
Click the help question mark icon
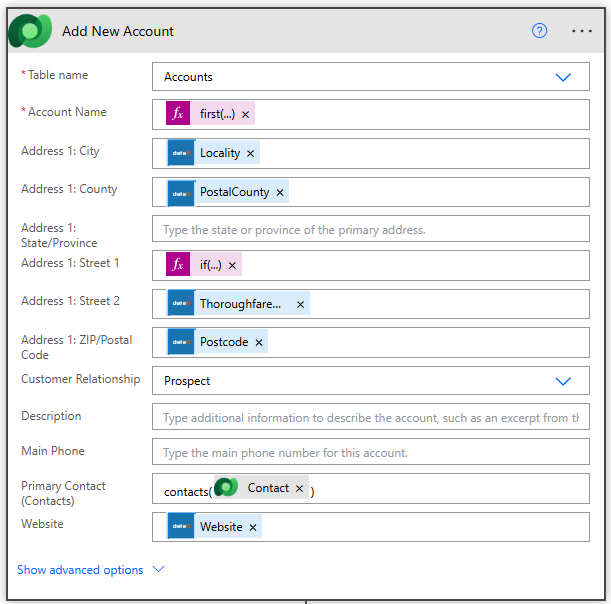(x=540, y=31)
